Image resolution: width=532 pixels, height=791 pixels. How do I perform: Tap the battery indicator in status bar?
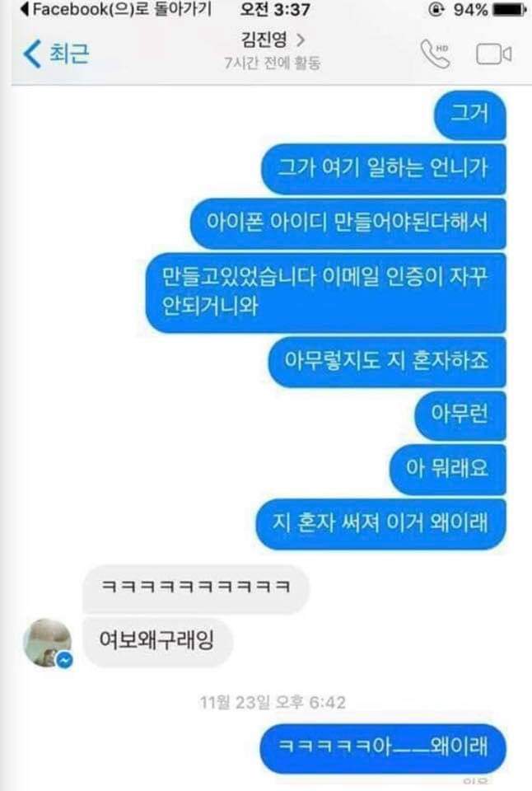coord(509,10)
